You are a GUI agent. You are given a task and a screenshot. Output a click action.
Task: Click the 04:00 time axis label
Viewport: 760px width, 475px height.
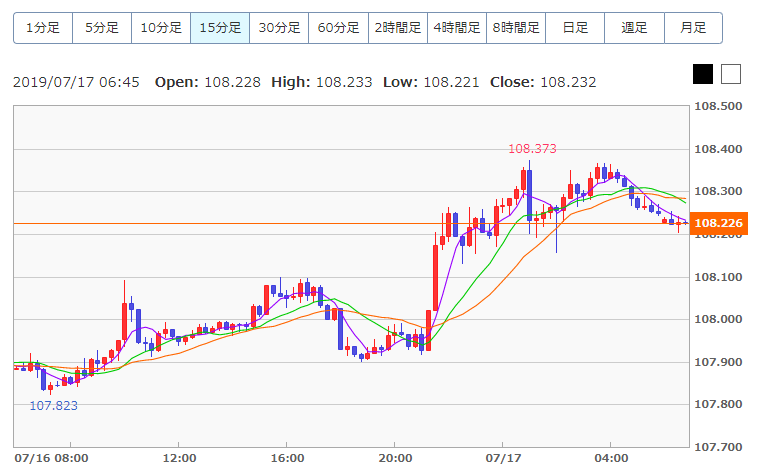pyautogui.click(x=611, y=459)
